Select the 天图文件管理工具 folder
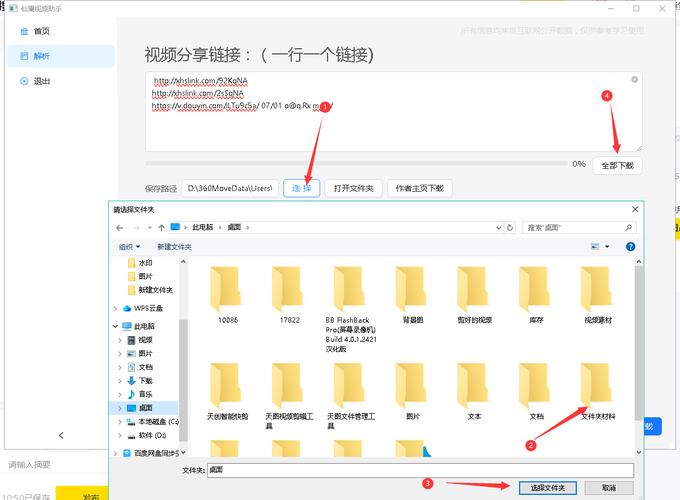Viewport: 680px width, 500px height. [351, 396]
